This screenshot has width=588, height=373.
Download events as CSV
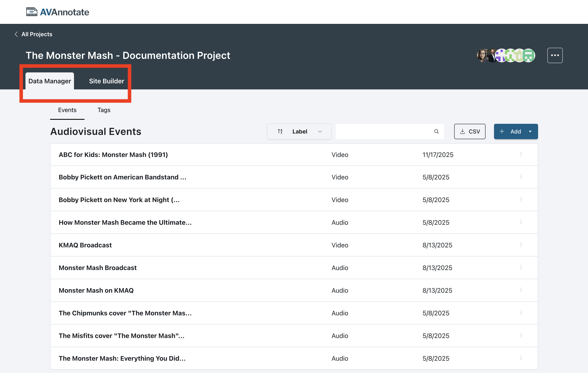coord(469,131)
